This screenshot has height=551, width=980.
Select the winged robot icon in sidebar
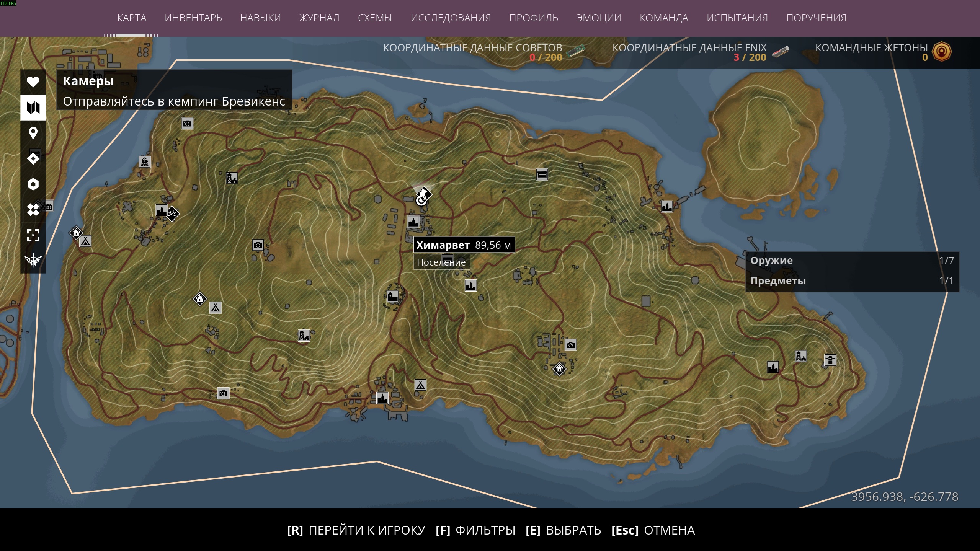coord(33,261)
